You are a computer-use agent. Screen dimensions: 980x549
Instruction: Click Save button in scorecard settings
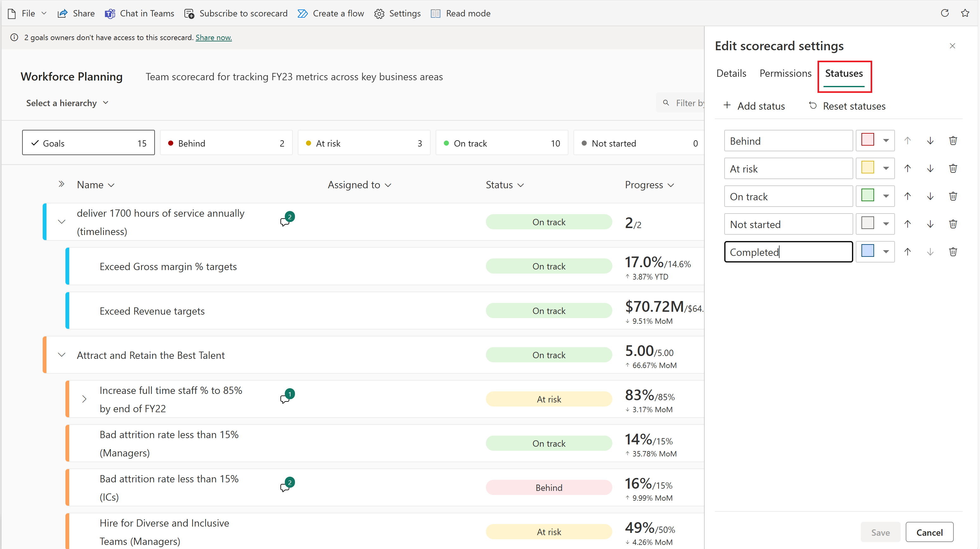coord(880,532)
